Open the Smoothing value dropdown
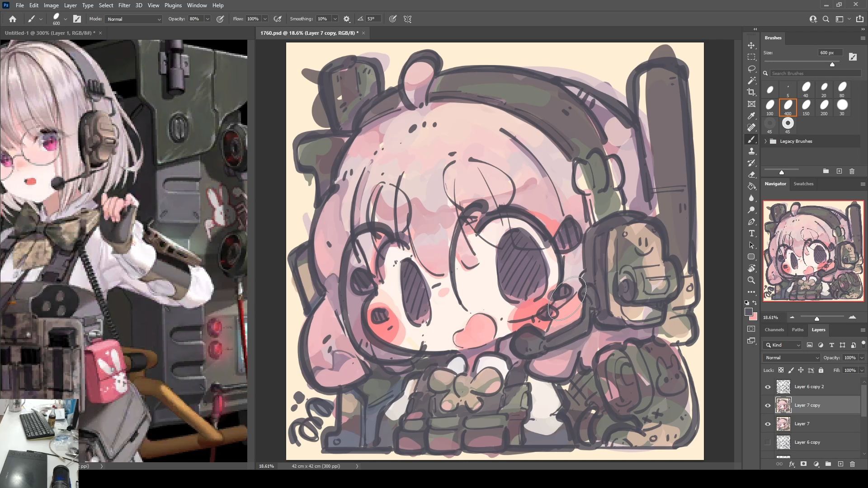This screenshot has height=488, width=868. (x=335, y=19)
